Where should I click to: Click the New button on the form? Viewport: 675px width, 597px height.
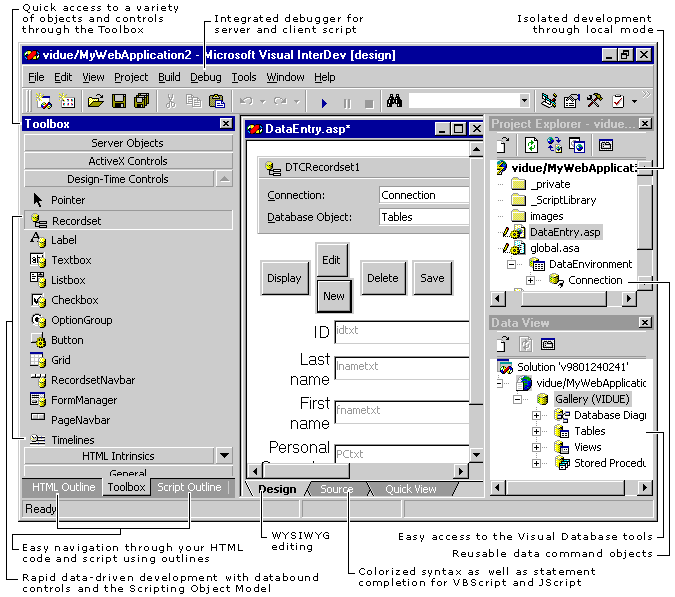334,296
